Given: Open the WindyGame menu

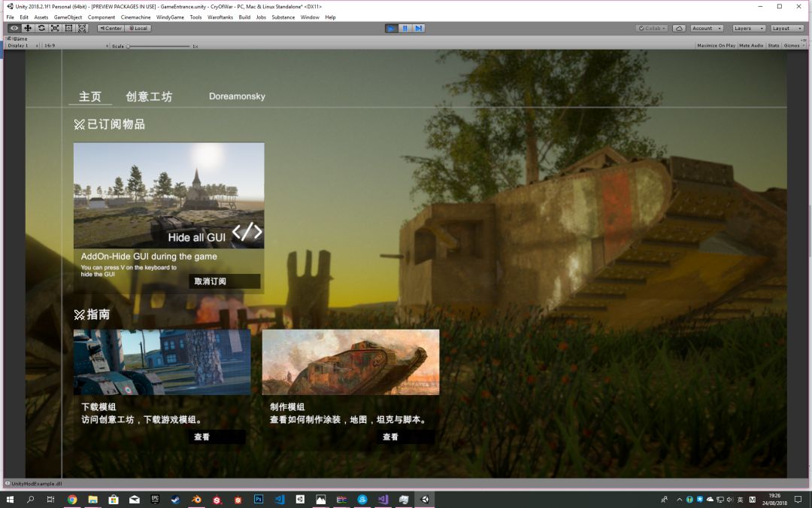Looking at the screenshot, I should point(170,17).
